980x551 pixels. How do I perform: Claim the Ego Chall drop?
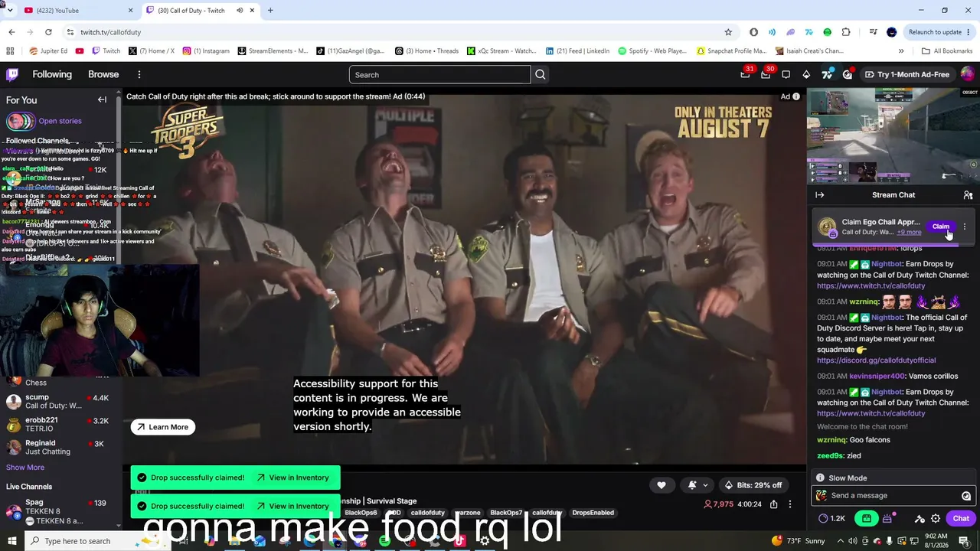(x=941, y=227)
